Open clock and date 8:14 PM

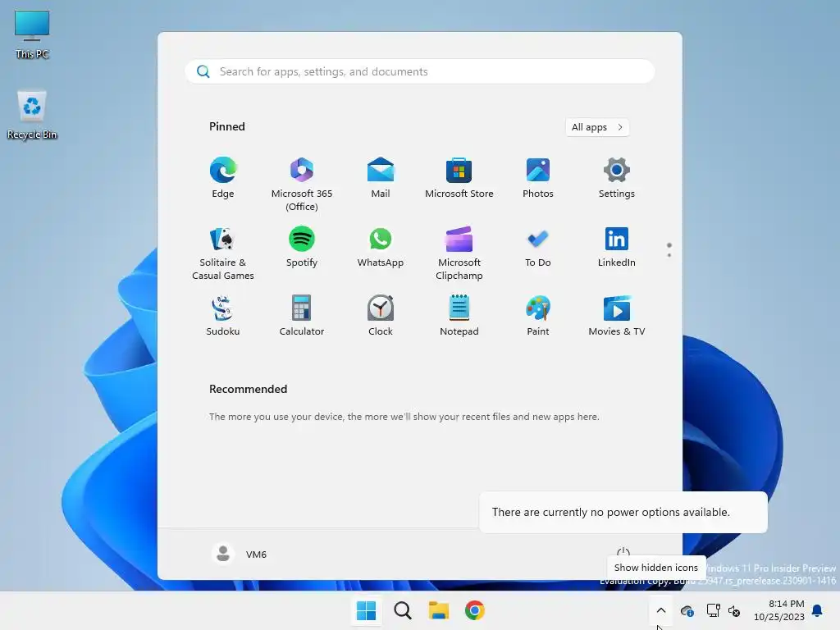(x=779, y=610)
